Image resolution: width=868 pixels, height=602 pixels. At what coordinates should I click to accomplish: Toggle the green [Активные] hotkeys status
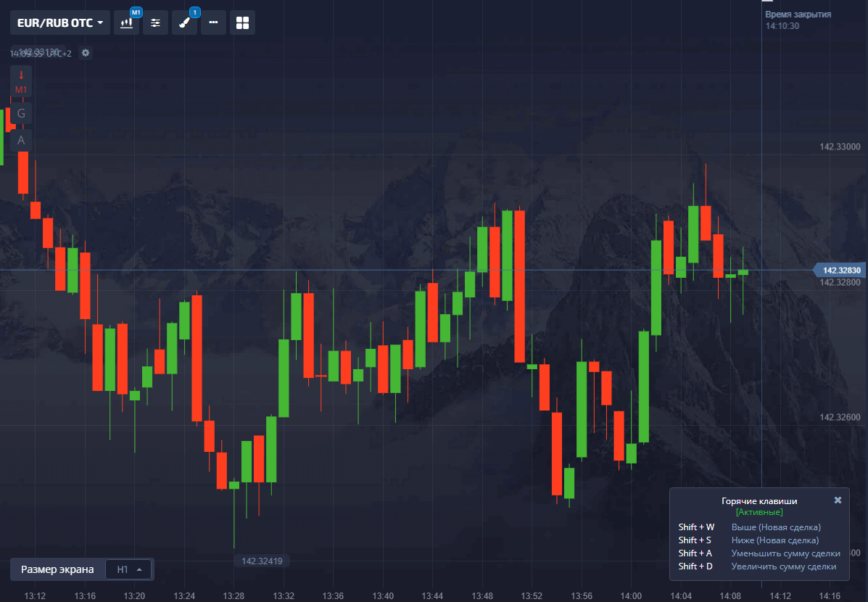click(x=759, y=512)
